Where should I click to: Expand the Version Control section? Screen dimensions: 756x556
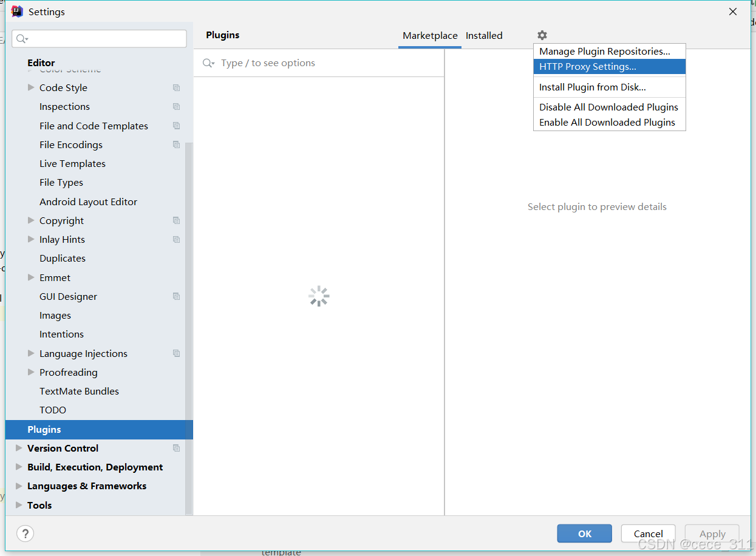[x=19, y=448]
